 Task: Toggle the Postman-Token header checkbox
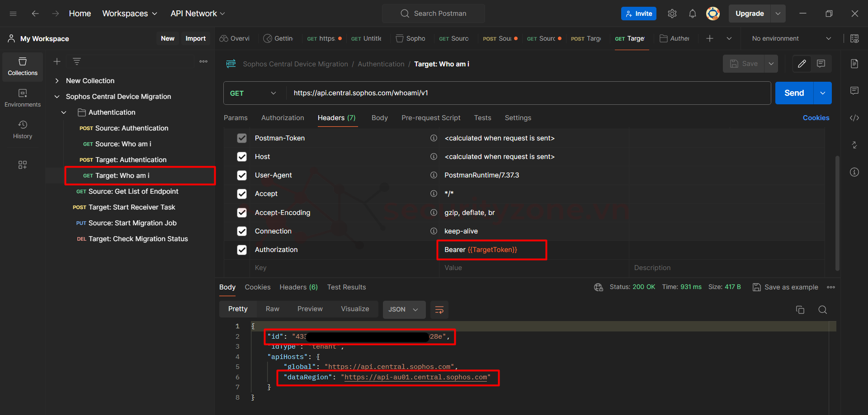click(x=242, y=138)
